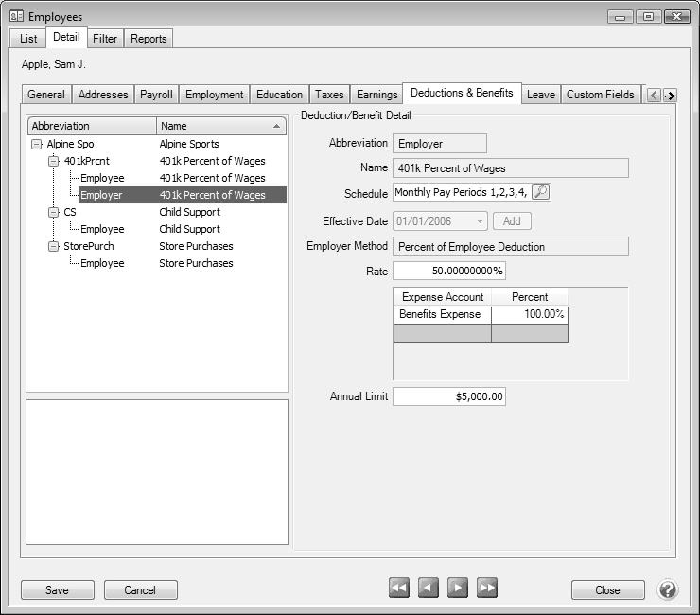Screen dimensions: 700x615
Task: Click the Save button
Action: (57, 589)
